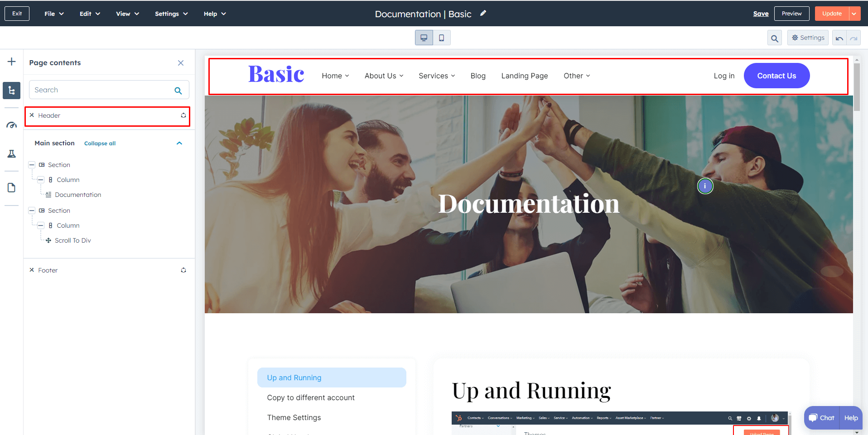Screen dimensions: 868x435
Task: Click the Collapse all link
Action: (x=100, y=143)
